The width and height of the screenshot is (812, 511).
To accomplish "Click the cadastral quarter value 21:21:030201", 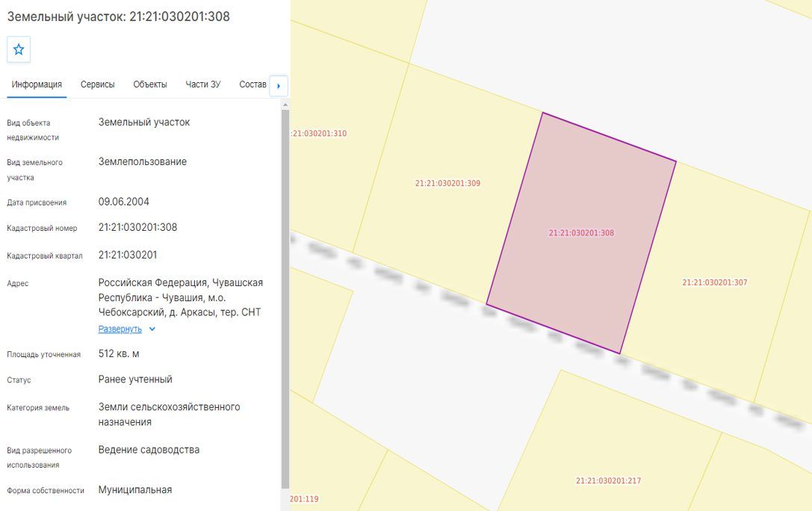I will point(128,255).
